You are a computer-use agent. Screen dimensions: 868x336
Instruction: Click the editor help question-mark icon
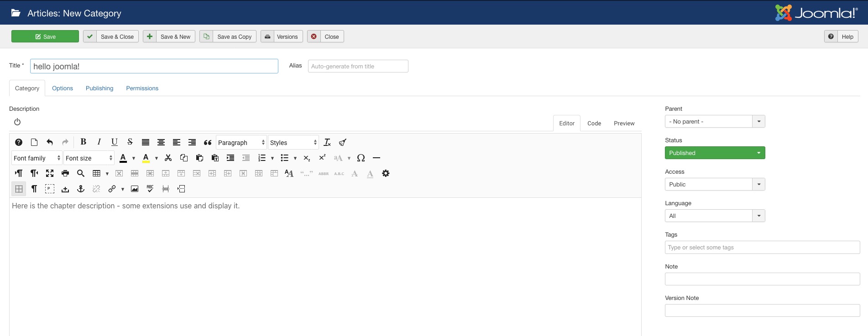click(19, 142)
